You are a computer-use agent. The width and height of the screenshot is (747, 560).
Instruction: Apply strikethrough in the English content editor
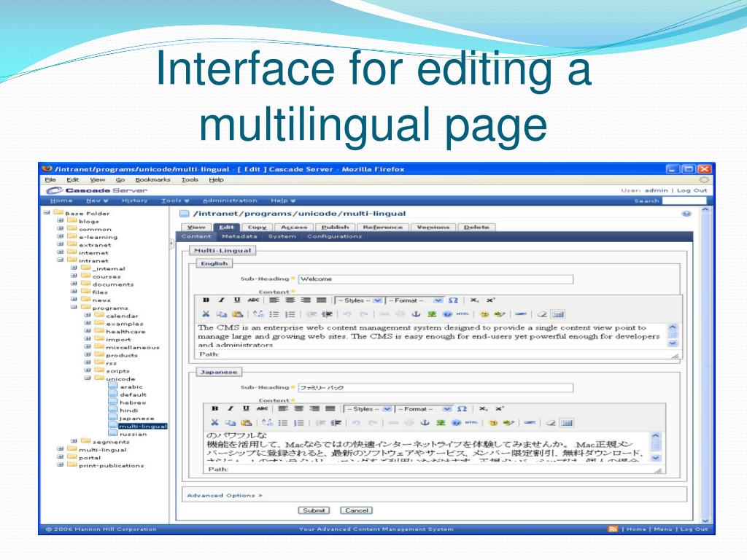click(253, 300)
